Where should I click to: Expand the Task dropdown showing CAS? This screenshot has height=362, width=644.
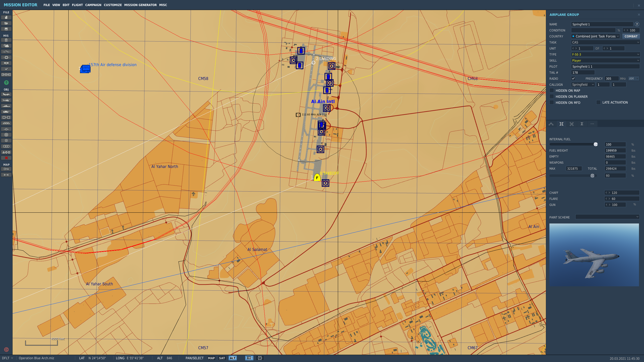(606, 42)
